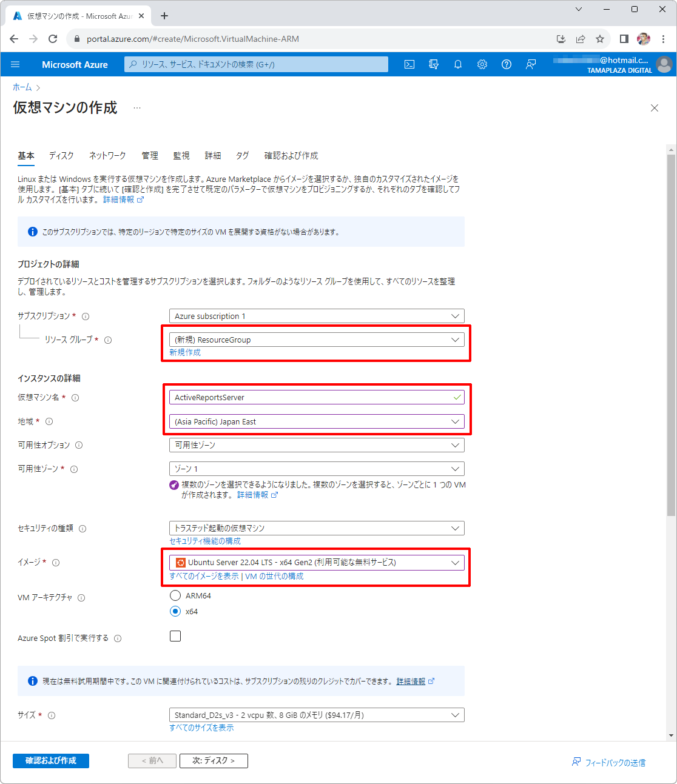
Task: Show info tooltip for 可用性オプション
Action: click(79, 445)
